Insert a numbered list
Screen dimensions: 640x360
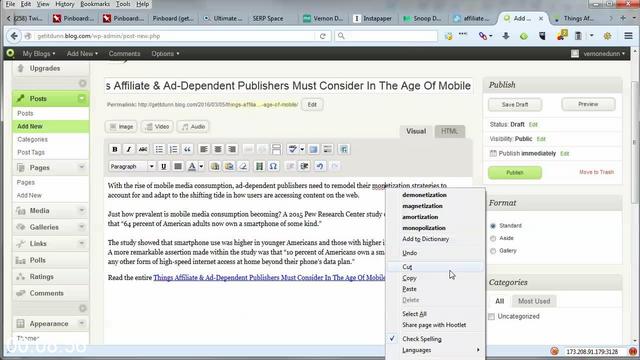pyautogui.click(x=173, y=149)
